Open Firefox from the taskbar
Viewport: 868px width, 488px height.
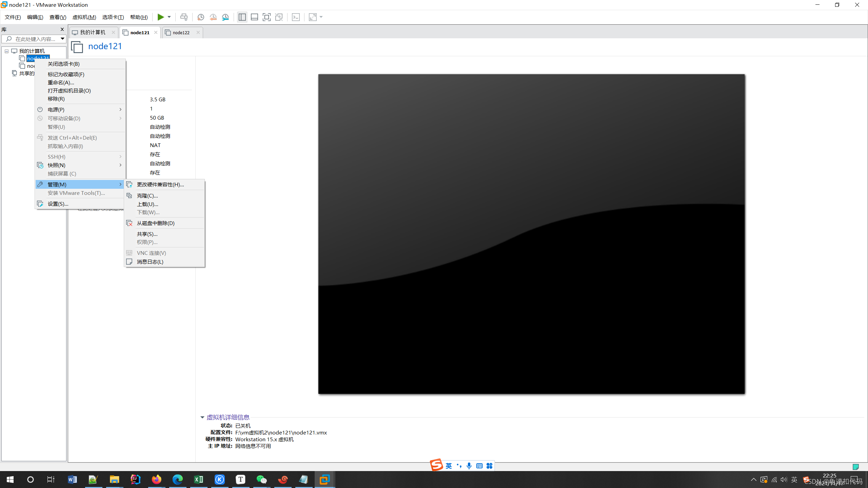[x=156, y=480]
